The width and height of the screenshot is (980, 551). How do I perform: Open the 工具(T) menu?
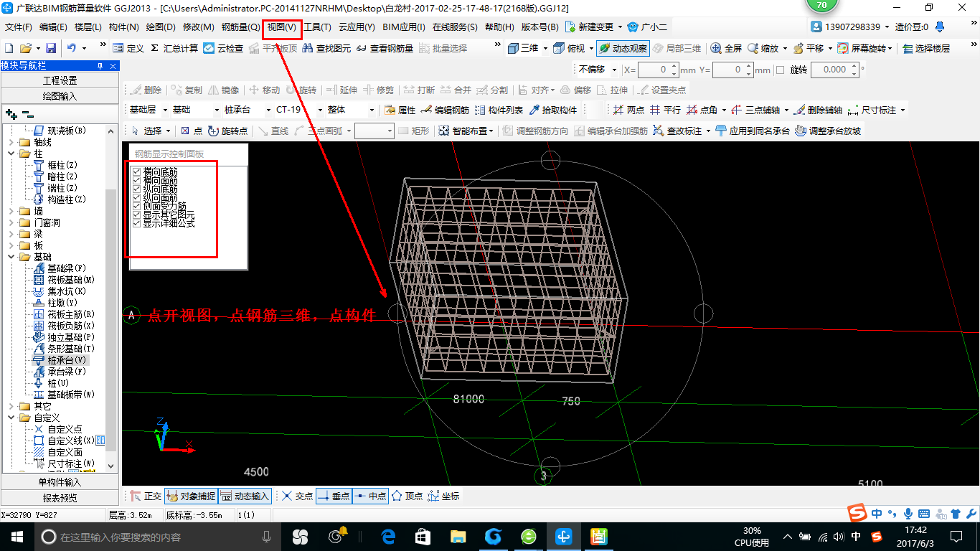[x=318, y=27]
